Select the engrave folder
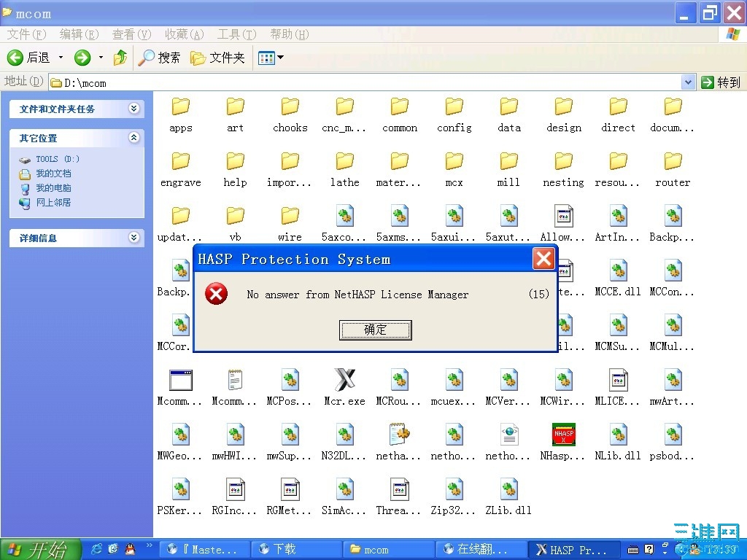 [x=181, y=161]
